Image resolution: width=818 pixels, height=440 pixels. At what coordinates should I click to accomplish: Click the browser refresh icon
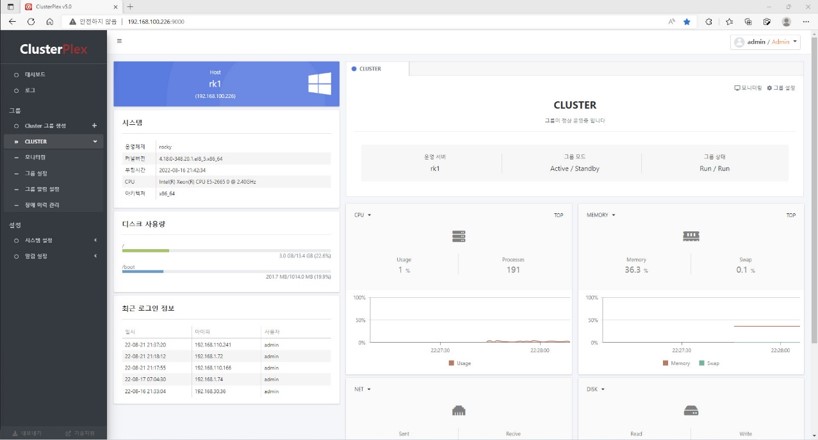tap(31, 21)
